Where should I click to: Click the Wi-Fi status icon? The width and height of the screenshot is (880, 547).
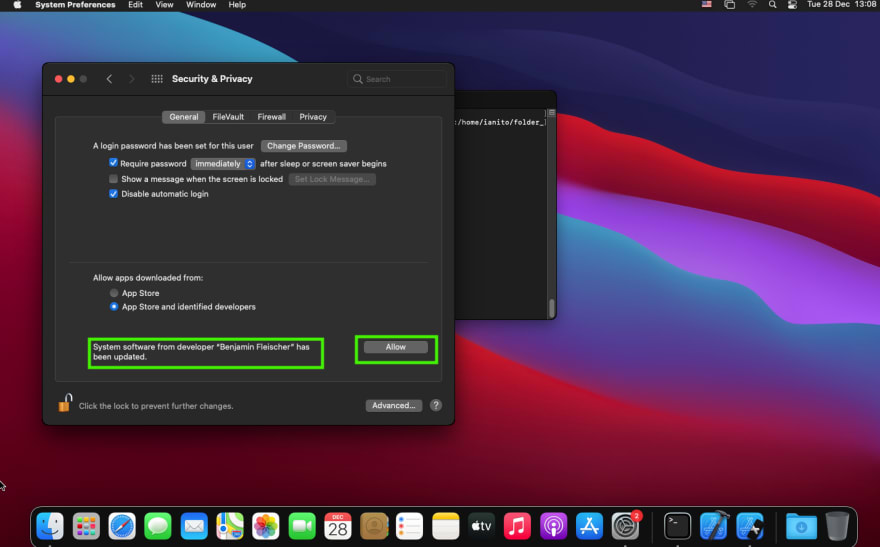[752, 4]
